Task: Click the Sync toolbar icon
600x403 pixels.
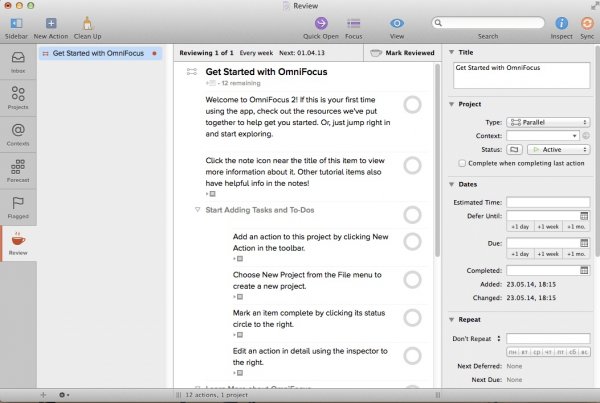Action: (587, 23)
